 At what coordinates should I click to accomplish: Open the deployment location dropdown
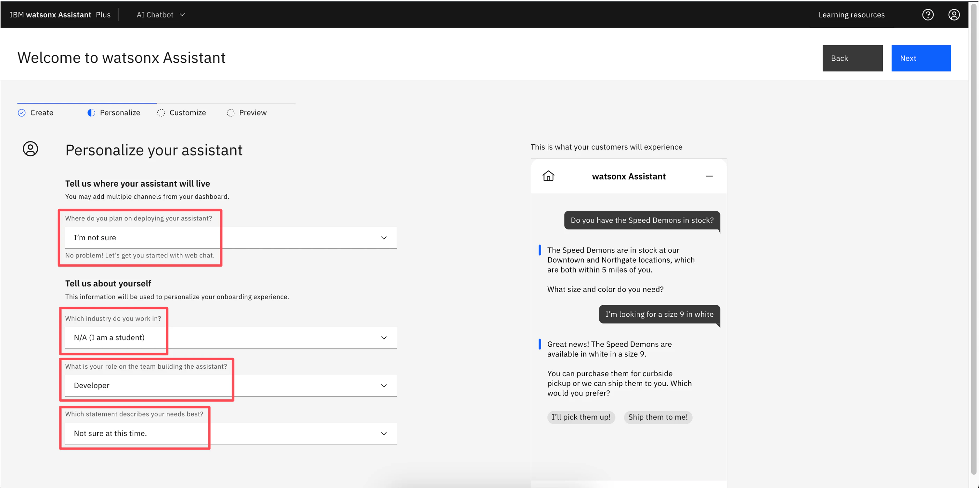231,238
